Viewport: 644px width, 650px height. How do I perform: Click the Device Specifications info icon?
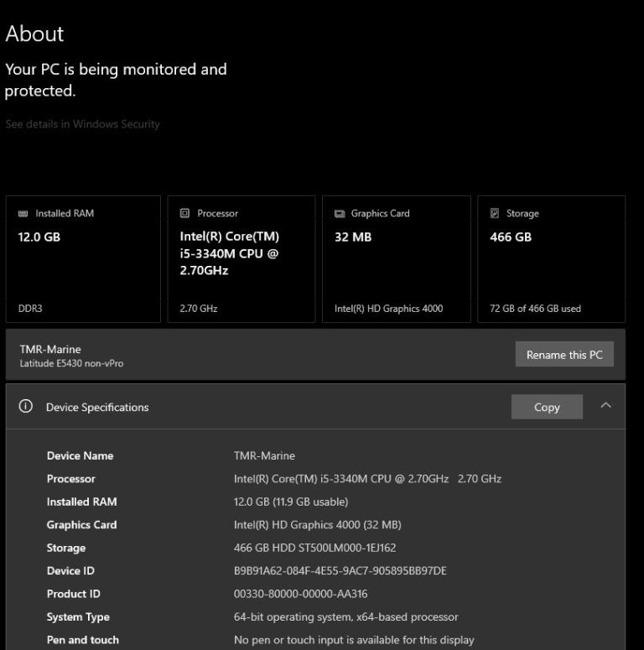point(26,407)
